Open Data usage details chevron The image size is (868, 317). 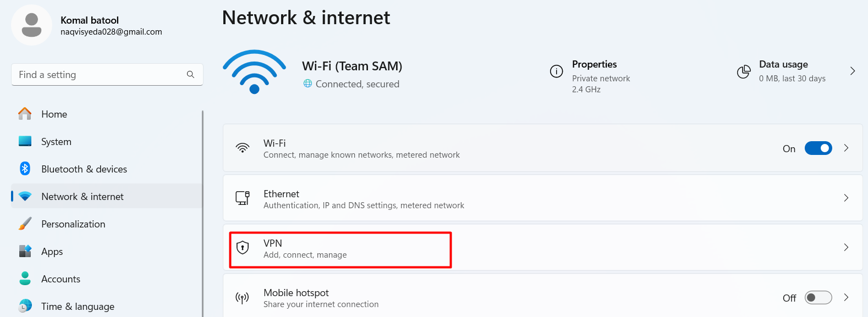(853, 71)
